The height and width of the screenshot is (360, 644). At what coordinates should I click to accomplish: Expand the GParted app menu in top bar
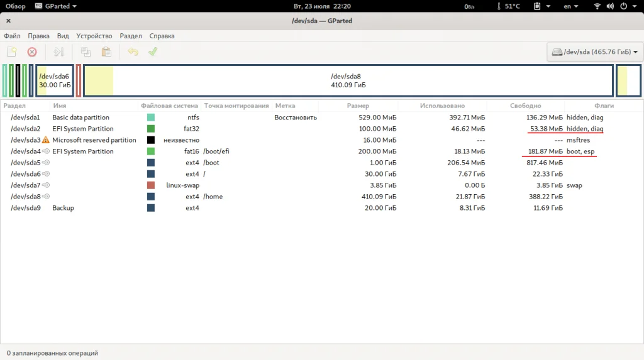pyautogui.click(x=57, y=6)
